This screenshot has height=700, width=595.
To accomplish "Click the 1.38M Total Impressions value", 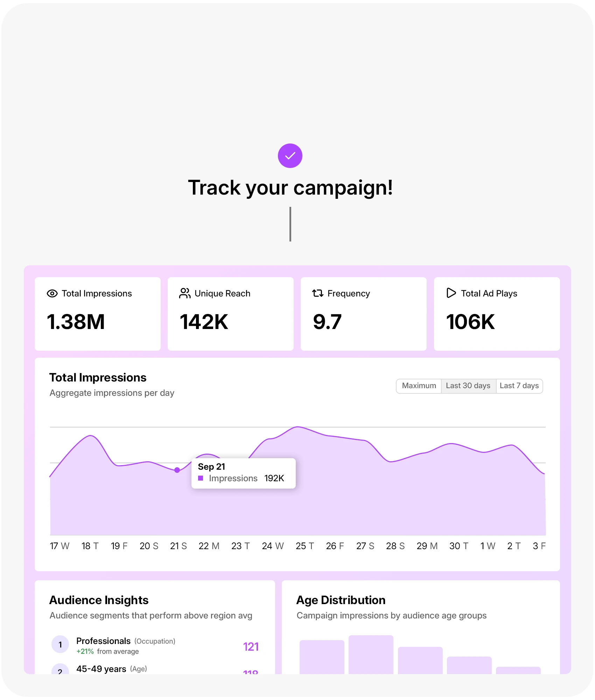I will point(76,322).
